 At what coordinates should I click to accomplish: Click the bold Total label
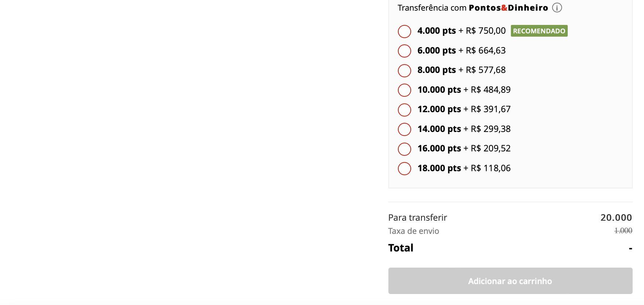click(401, 248)
